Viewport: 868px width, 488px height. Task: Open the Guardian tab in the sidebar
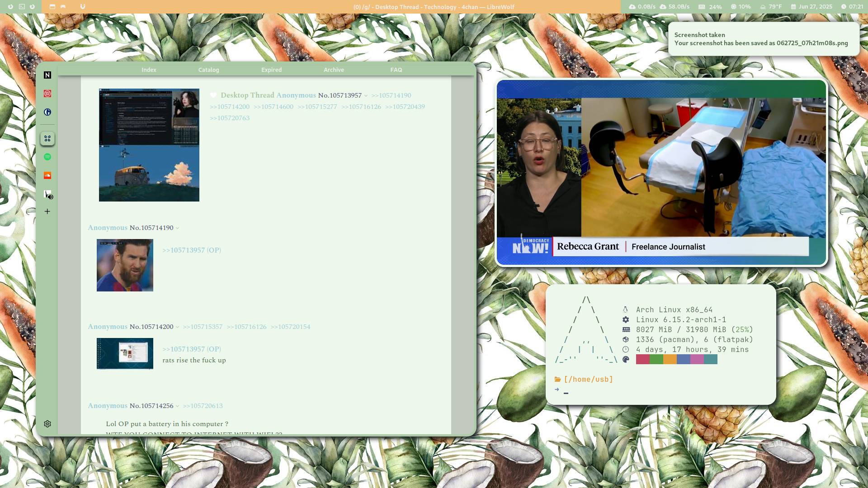pos(47,112)
